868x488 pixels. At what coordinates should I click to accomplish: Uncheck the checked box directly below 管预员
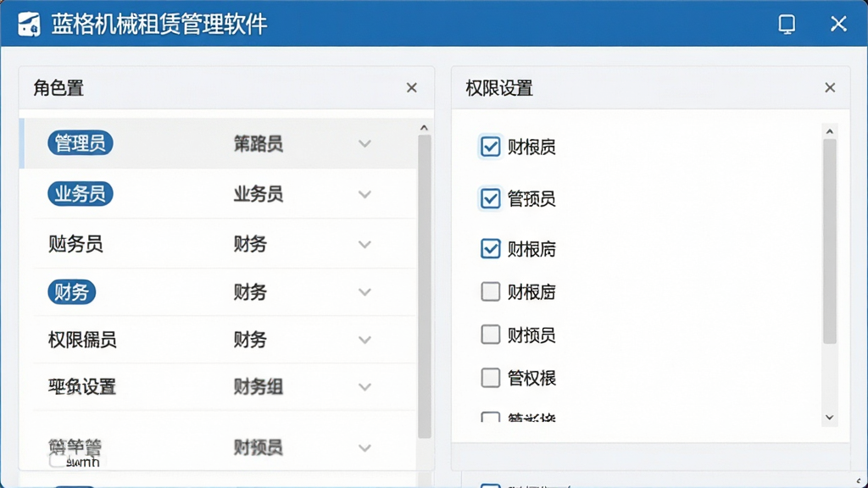(491, 249)
